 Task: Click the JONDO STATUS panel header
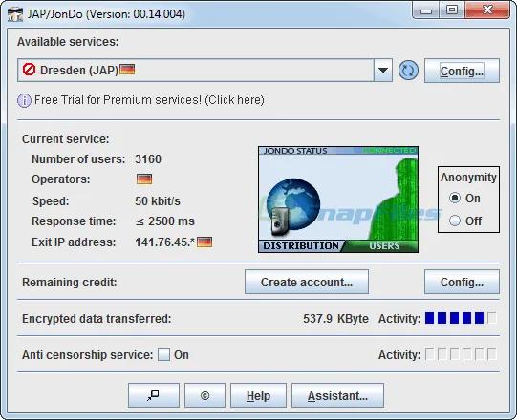tap(295, 151)
